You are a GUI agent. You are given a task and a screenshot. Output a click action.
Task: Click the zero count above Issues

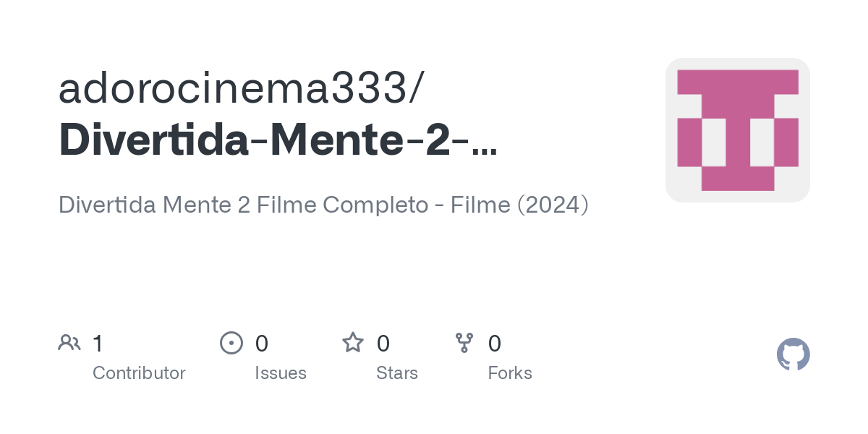point(262,344)
